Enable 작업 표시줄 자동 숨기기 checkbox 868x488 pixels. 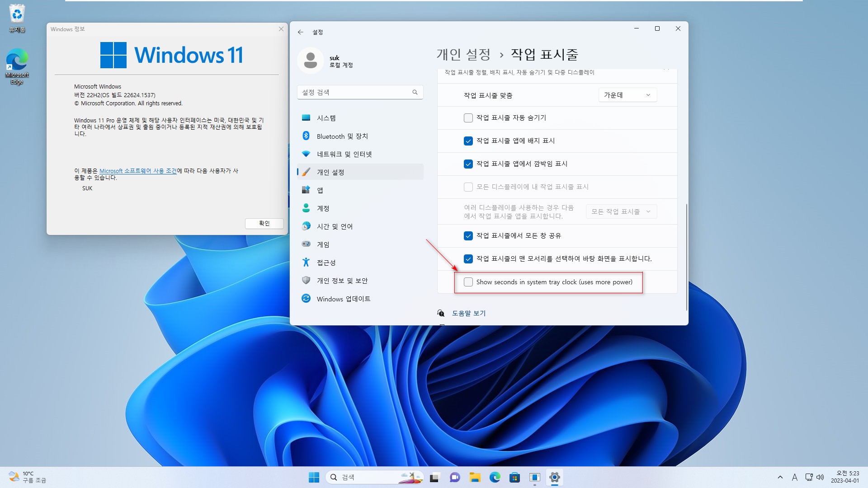pyautogui.click(x=468, y=118)
